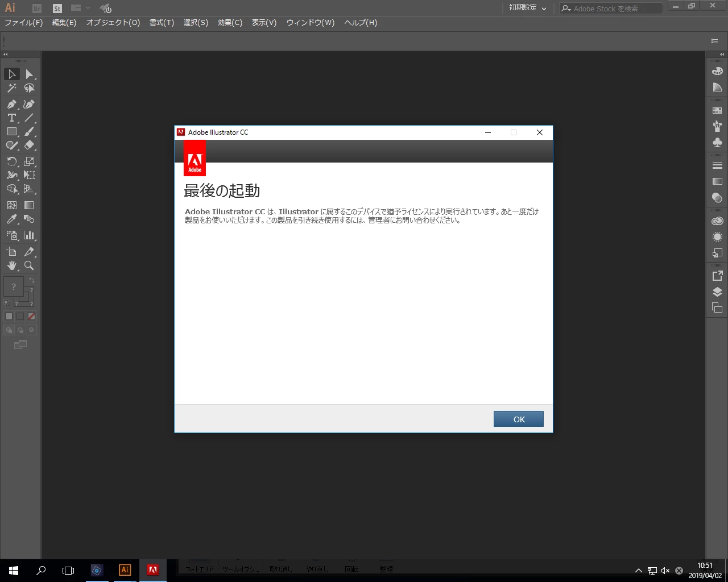728x582 pixels.
Task: Choose the Column Graph tool
Action: click(x=30, y=235)
